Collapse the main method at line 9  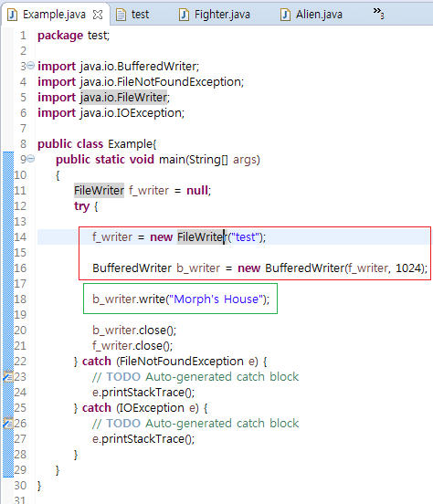pos(30,159)
